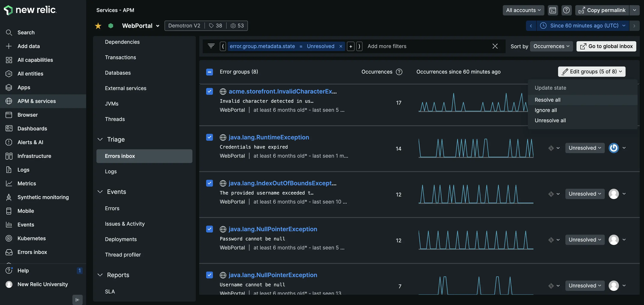Toggle the select-all Error groups checkbox
This screenshot has width=644, height=305.
click(x=210, y=72)
